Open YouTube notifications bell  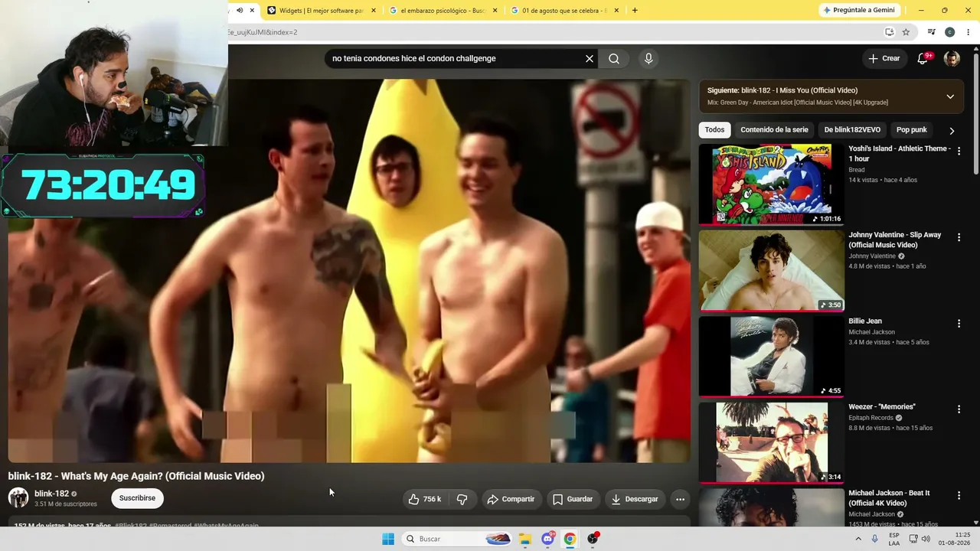coord(923,59)
